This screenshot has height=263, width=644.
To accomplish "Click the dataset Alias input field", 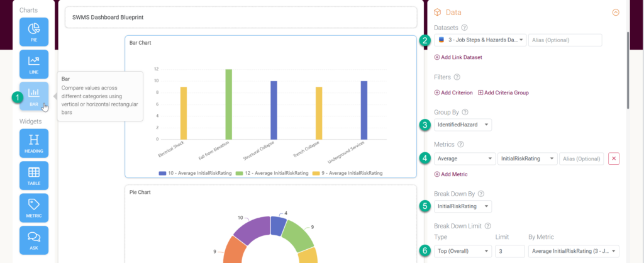I will (565, 40).
